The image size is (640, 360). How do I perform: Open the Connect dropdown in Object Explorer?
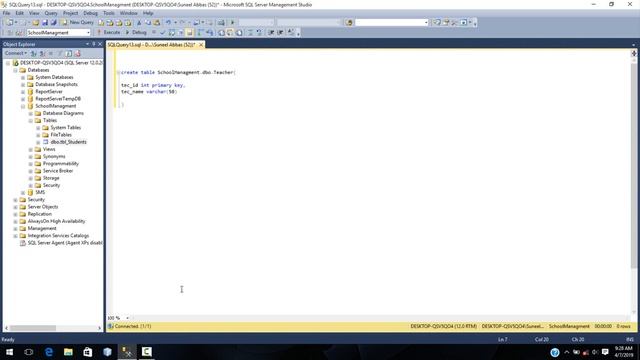pos(16,53)
